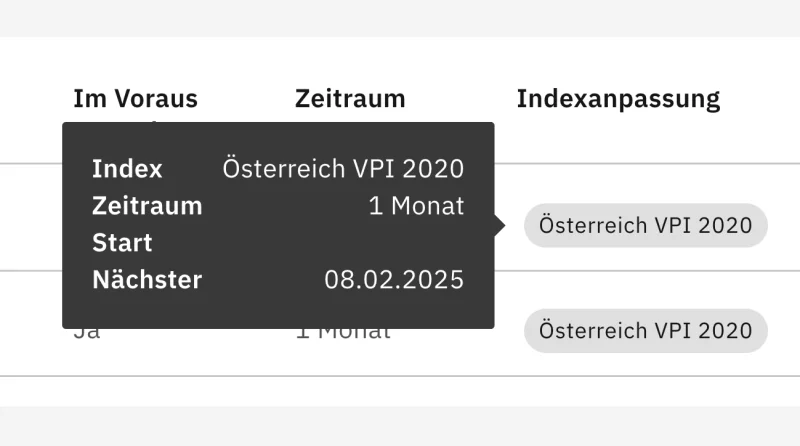The image size is (800, 446).
Task: Click the tooltip's pointer arrow
Action: tap(499, 226)
